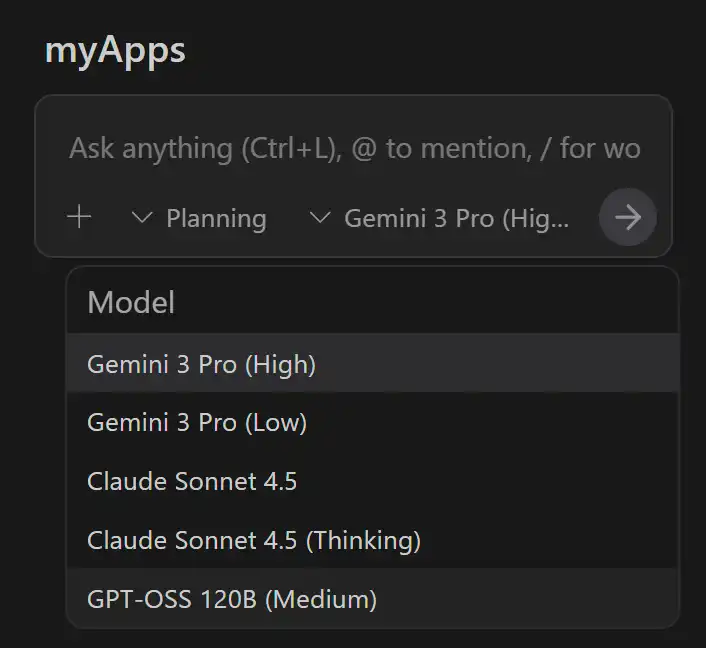Click the chevron beside Planning
This screenshot has width=706, height=648.
142,218
